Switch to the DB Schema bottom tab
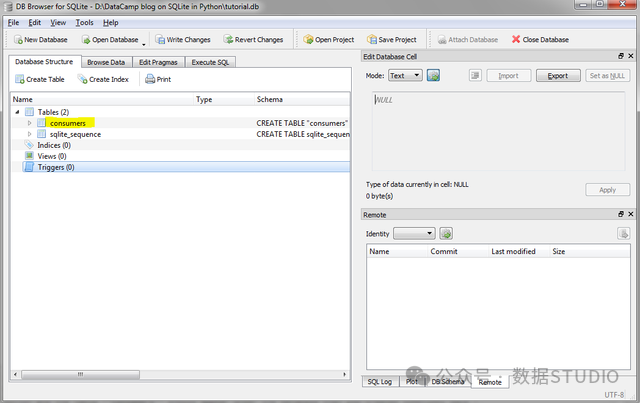640x403 pixels. pyautogui.click(x=448, y=382)
